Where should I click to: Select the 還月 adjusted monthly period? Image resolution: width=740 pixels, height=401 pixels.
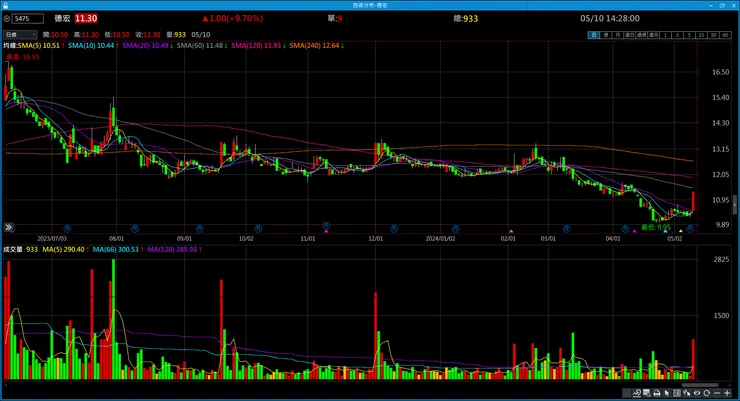pos(654,35)
